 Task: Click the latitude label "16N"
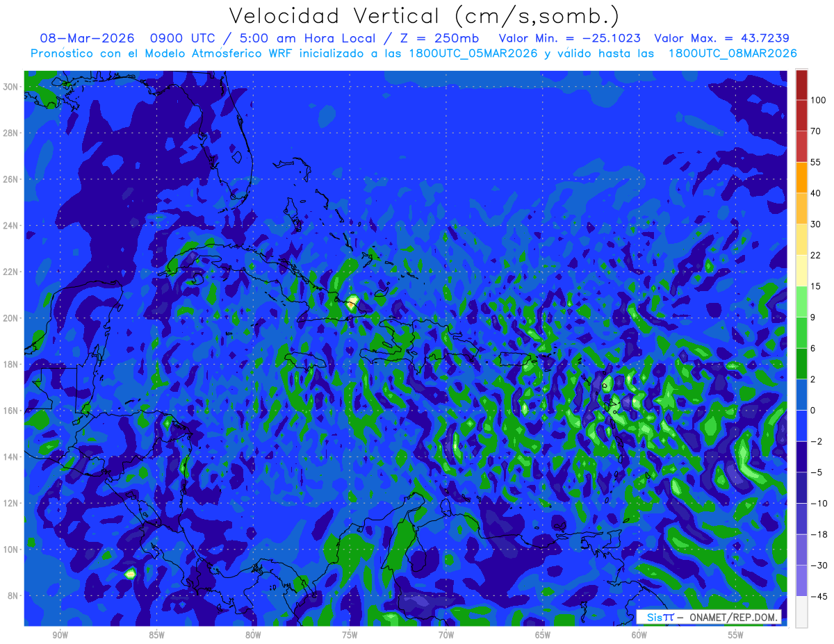[12, 411]
